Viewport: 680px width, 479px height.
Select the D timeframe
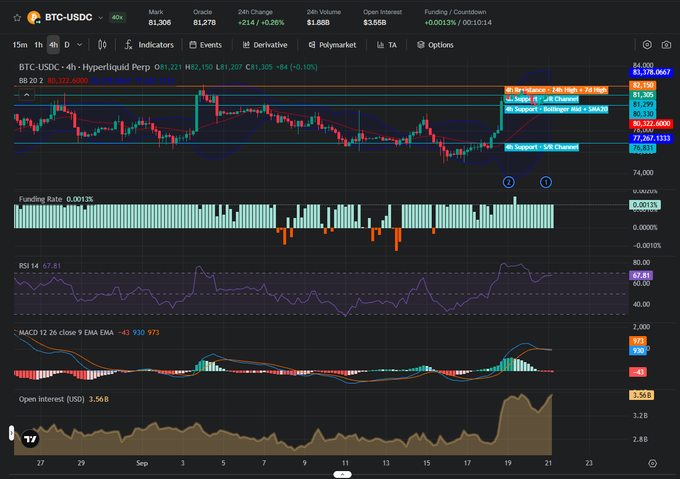(67, 45)
